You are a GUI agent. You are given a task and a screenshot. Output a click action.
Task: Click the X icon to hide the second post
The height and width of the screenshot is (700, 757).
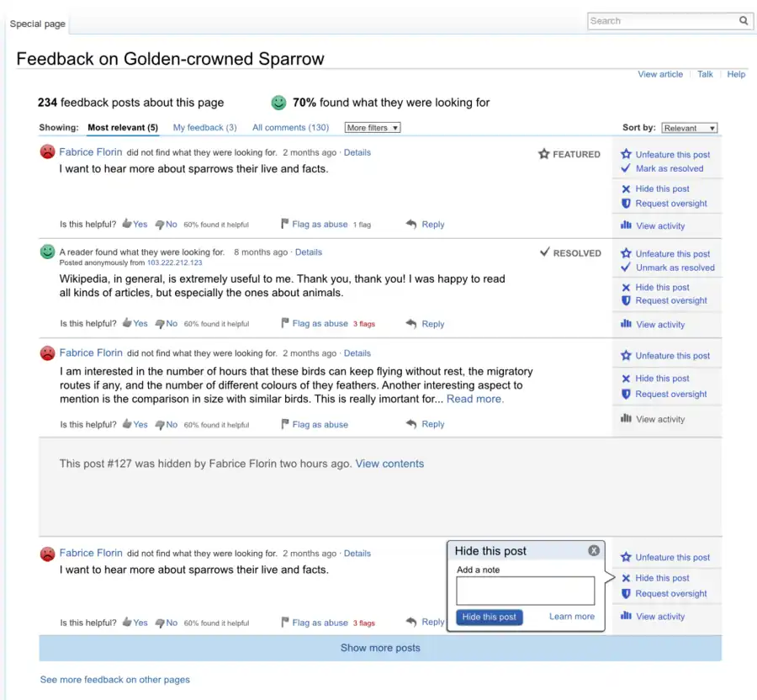(625, 287)
